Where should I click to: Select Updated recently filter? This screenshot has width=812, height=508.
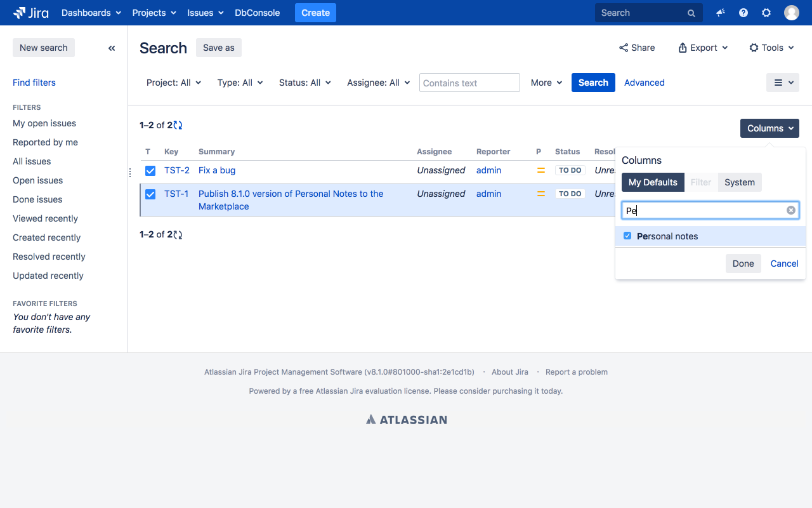[48, 276]
